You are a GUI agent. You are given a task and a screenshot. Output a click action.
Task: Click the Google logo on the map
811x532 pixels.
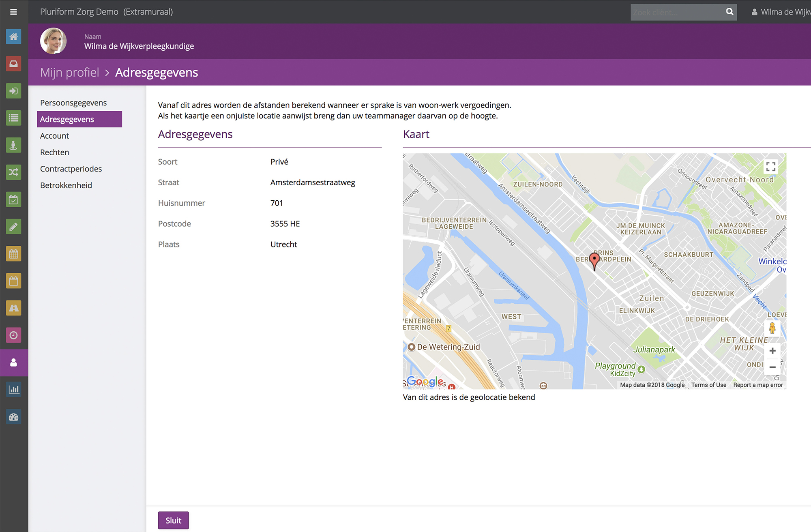point(425,382)
